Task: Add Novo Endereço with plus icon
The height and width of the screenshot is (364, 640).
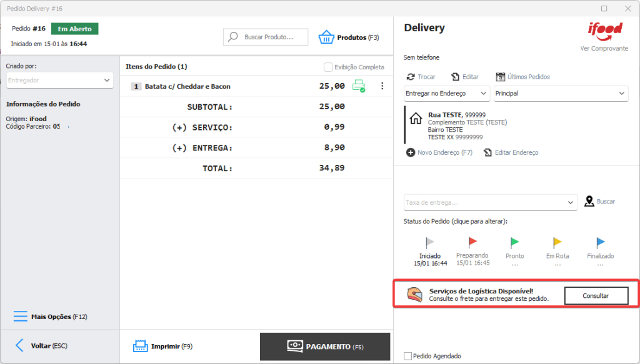Action: click(x=411, y=152)
